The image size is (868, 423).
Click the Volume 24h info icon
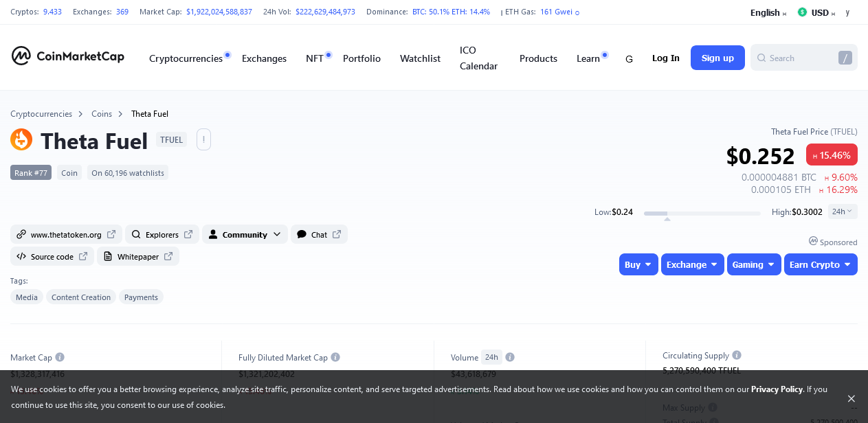click(x=509, y=357)
